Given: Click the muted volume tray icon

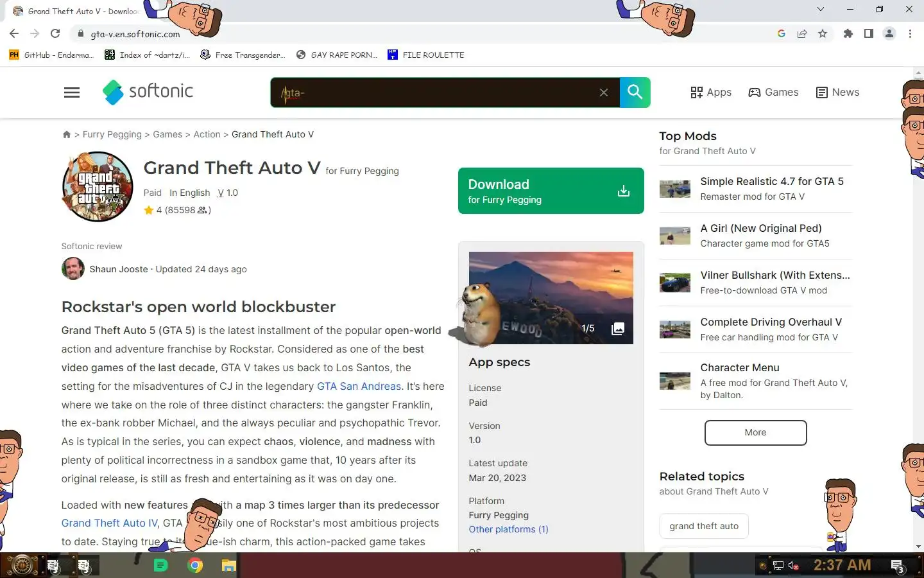Looking at the screenshot, I should 794,566.
